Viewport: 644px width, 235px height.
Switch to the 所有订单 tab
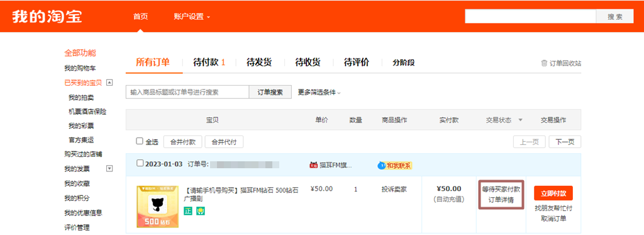[153, 62]
